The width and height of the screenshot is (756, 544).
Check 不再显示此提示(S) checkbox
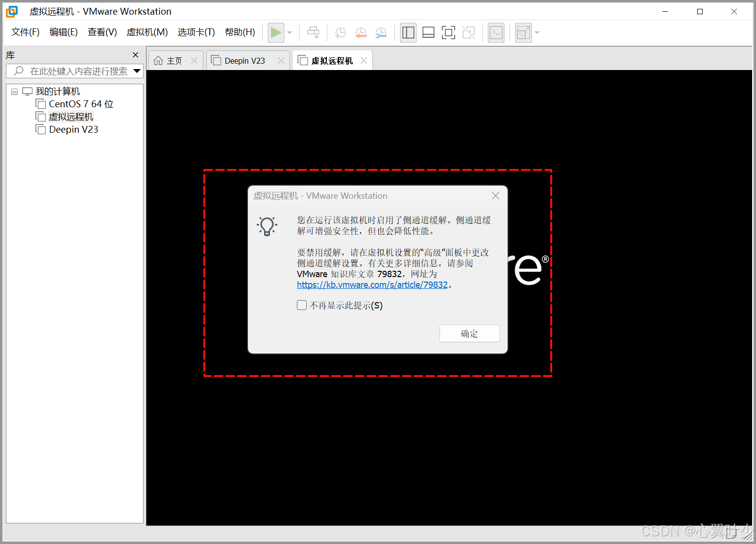[302, 305]
